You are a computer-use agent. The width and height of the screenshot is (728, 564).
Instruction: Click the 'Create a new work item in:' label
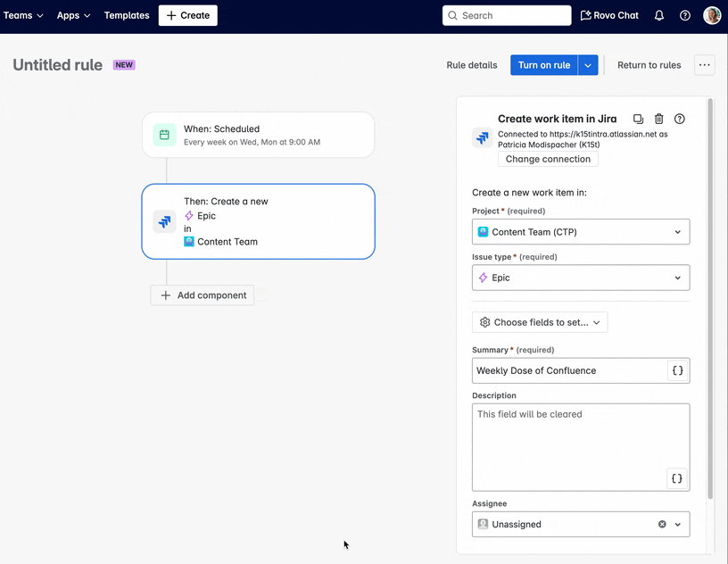click(x=529, y=193)
